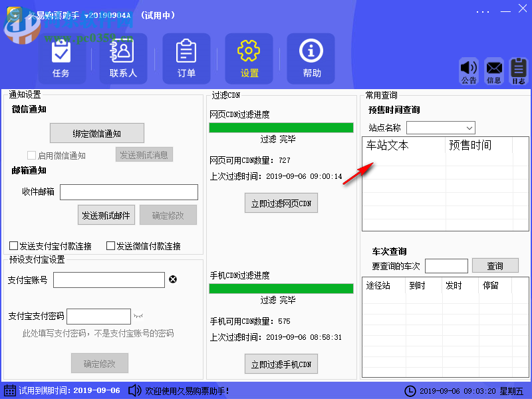Image resolution: width=532 pixels, height=399 pixels.
Task: Open the 任务 (Tasks) section
Action: (61, 59)
